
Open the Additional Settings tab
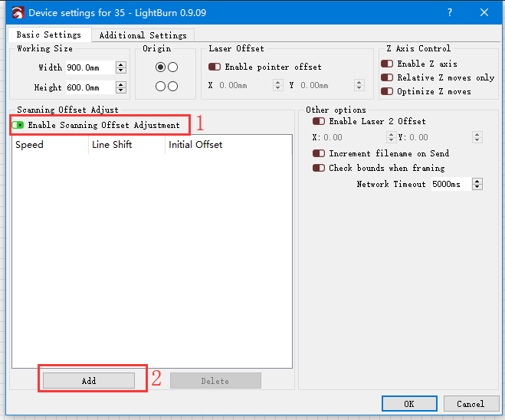click(x=143, y=35)
